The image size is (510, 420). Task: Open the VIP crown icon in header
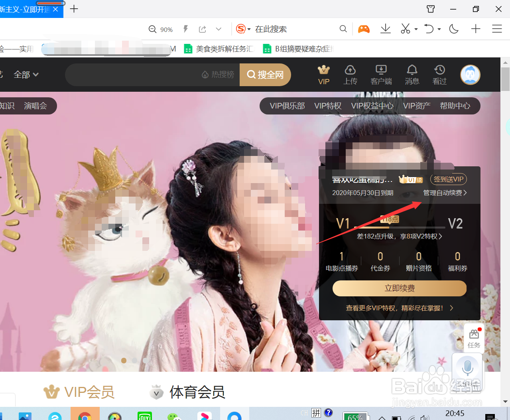point(324,75)
